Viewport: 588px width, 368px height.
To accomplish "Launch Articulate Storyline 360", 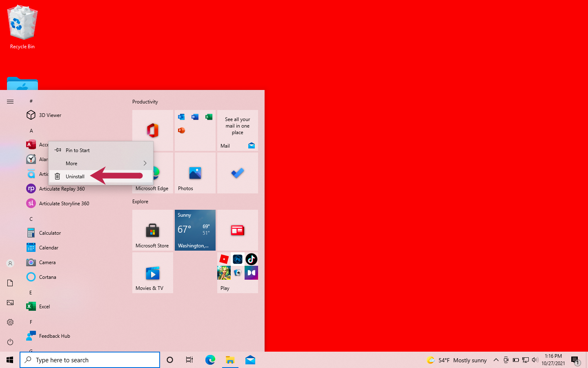I will coord(58,204).
